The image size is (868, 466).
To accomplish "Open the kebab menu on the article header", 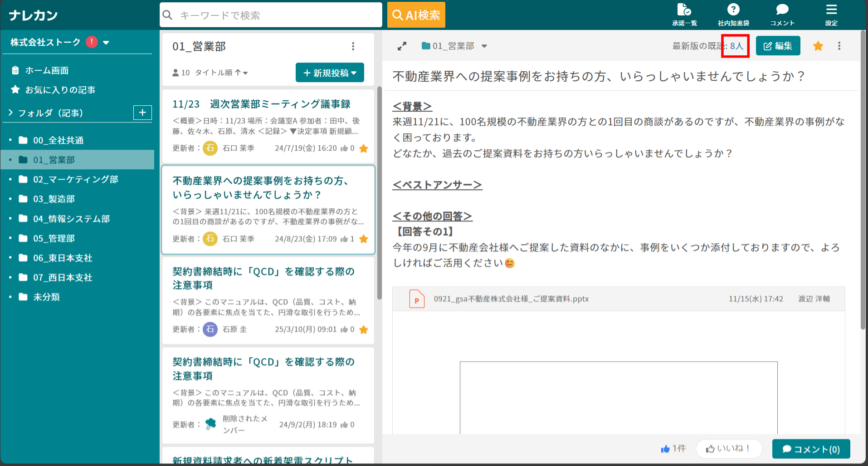I will [839, 45].
